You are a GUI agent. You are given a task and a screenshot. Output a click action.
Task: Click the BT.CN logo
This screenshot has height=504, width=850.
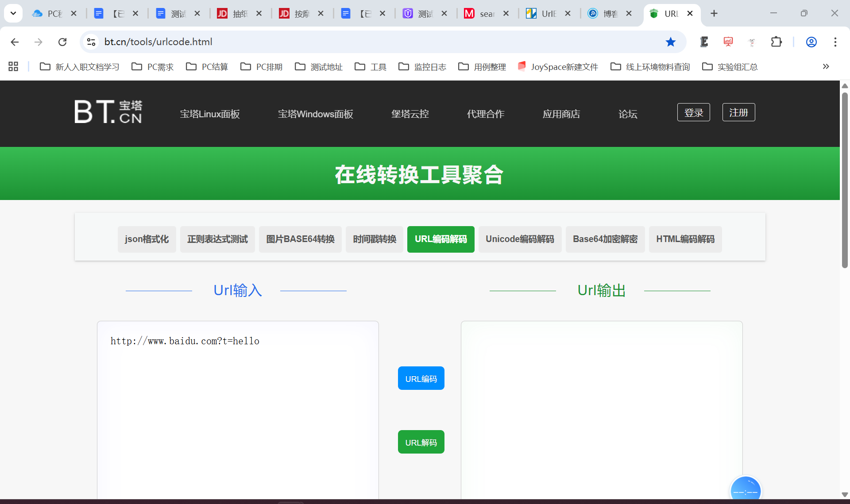[x=108, y=112]
